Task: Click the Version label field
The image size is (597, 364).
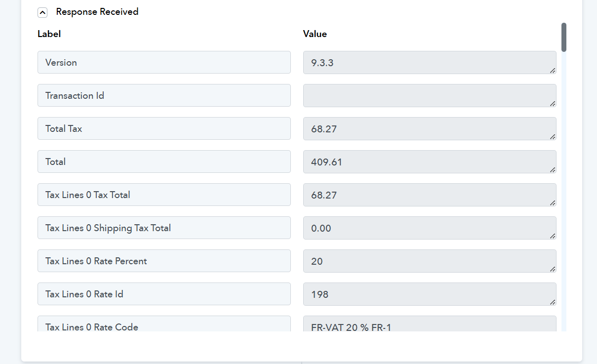Action: pyautogui.click(x=164, y=62)
